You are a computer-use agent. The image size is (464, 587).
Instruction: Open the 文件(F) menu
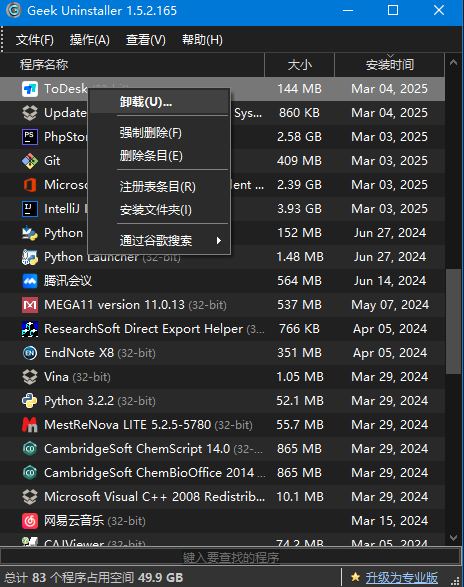pyautogui.click(x=35, y=40)
